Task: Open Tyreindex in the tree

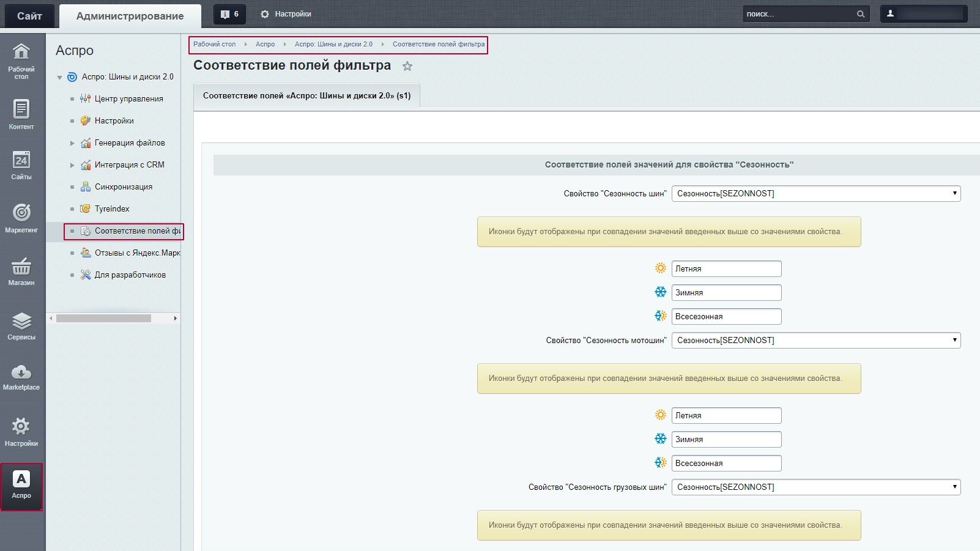Action: click(x=112, y=209)
